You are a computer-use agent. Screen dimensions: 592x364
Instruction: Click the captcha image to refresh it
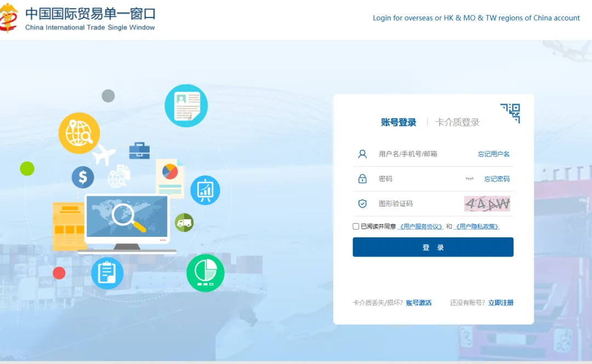point(487,203)
